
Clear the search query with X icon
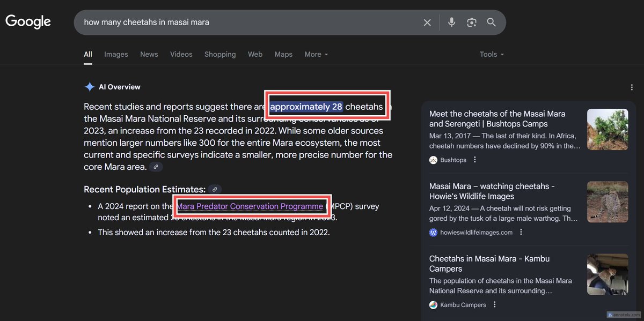click(x=427, y=23)
